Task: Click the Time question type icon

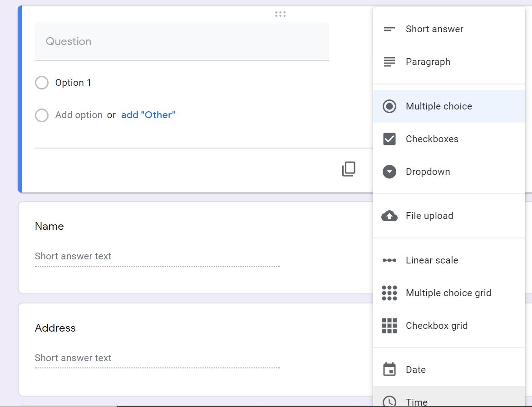Action: point(389,400)
